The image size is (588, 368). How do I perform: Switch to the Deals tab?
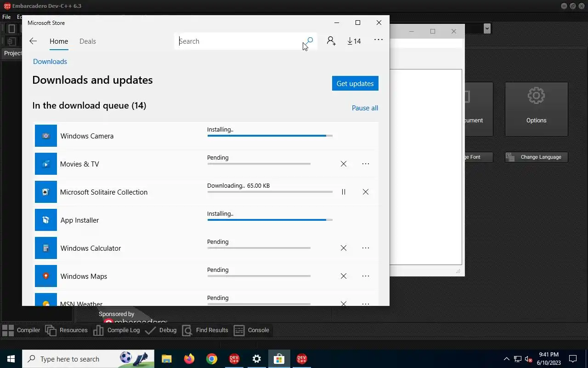point(87,41)
